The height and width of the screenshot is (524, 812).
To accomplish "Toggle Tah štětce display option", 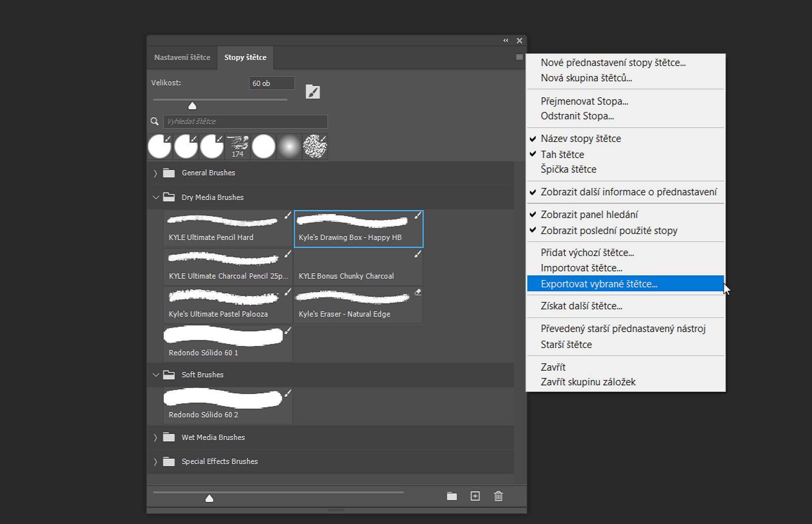I will point(625,154).
